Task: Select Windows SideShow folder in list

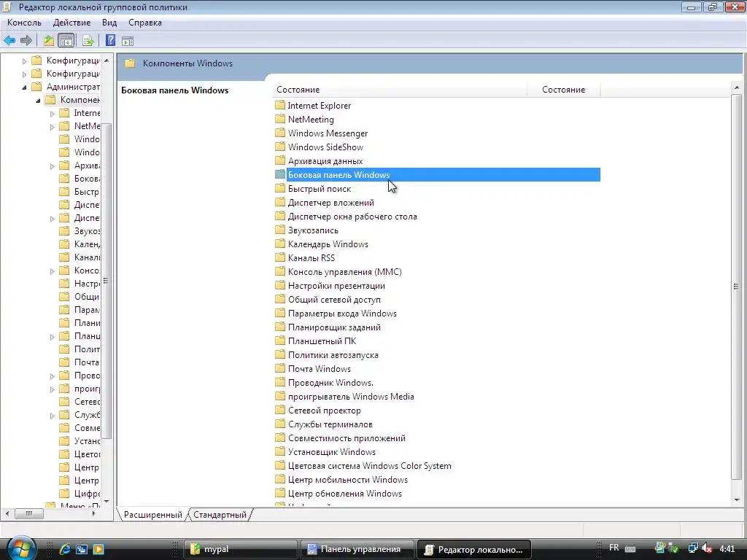Action: (320, 147)
